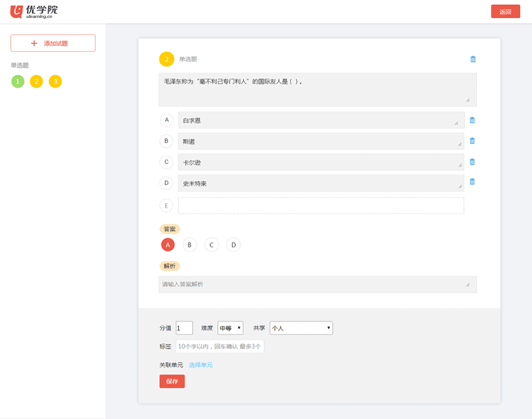Delete question 2 with the top trash icon
This screenshot has height=419, width=532.
coord(473,59)
